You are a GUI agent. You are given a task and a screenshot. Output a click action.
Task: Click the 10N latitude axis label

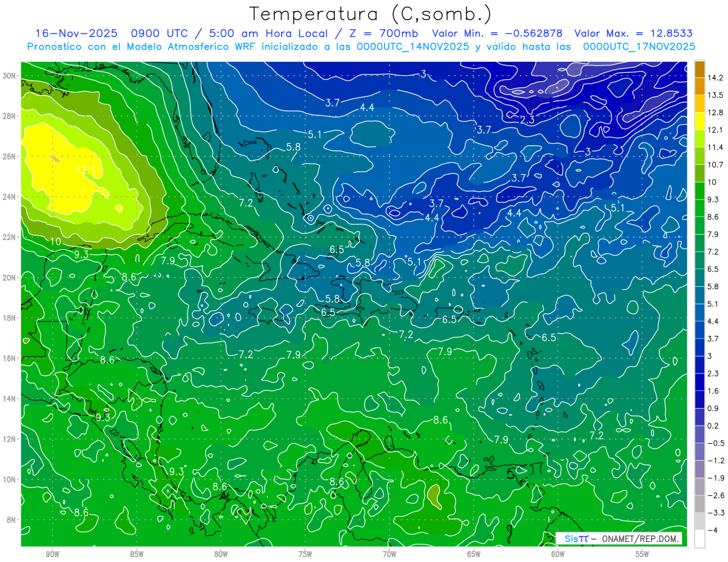click(x=10, y=480)
